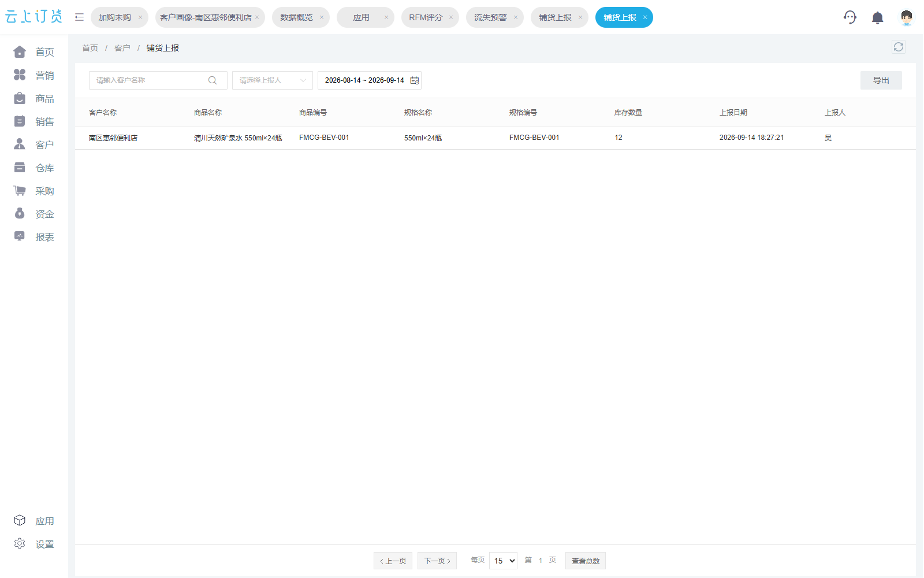Viewport: 924px width, 578px height.
Task: Click the 清川天然矿泉水 550ml×24瓶 product cell
Action: tap(238, 138)
